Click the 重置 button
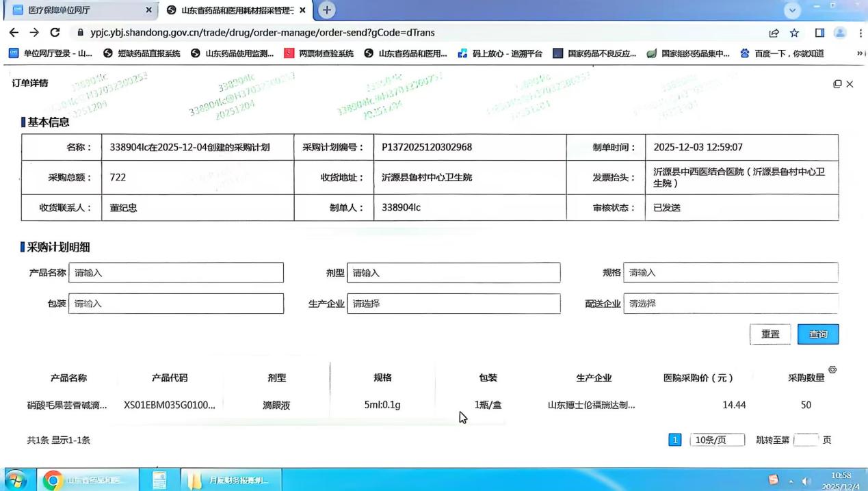This screenshot has width=868, height=491. 770,334
